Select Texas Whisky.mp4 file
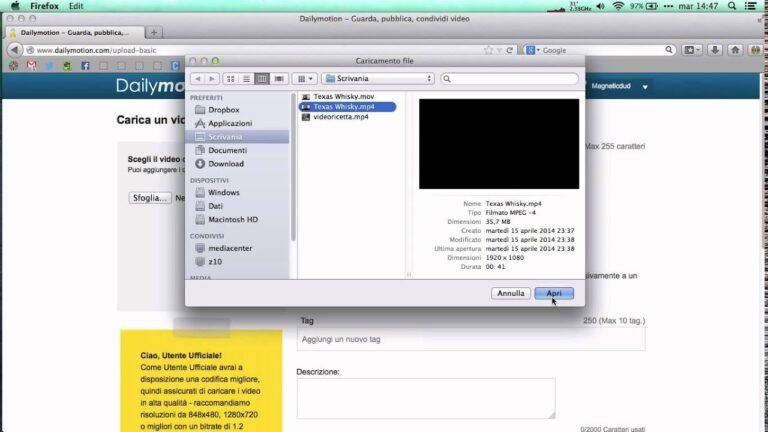 point(347,106)
